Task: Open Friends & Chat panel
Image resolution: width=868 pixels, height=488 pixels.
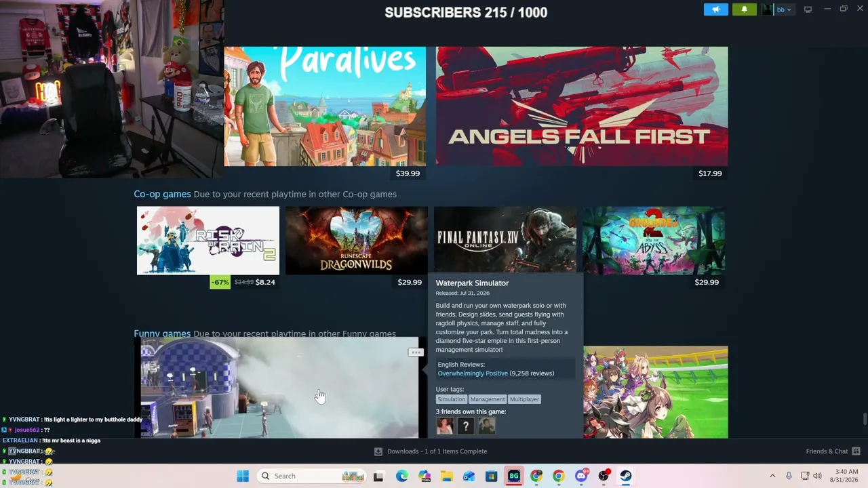Action: coord(833,451)
